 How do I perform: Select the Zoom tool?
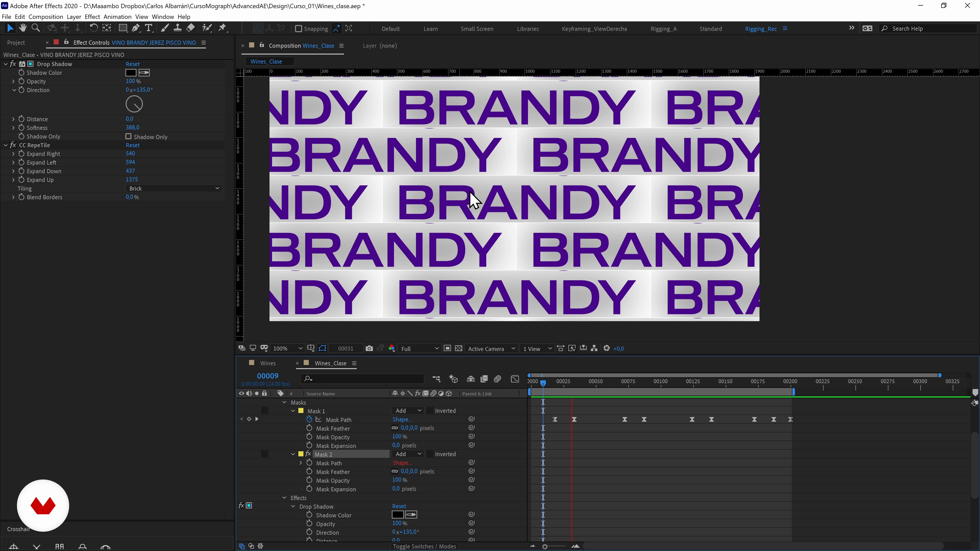[36, 28]
